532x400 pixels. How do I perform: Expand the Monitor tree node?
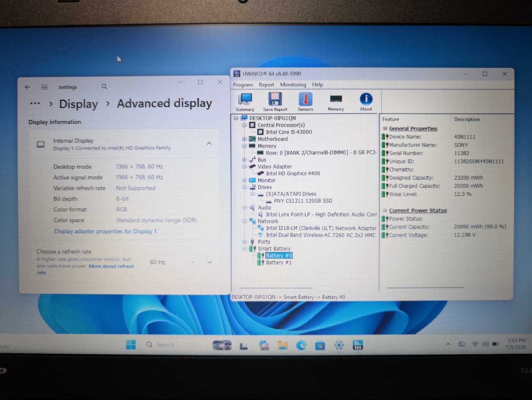click(x=244, y=180)
